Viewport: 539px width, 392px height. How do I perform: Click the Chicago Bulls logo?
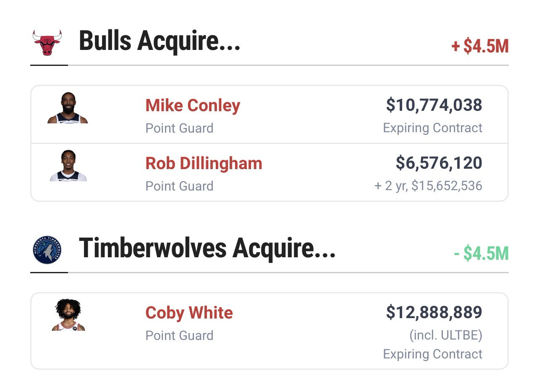point(47,42)
